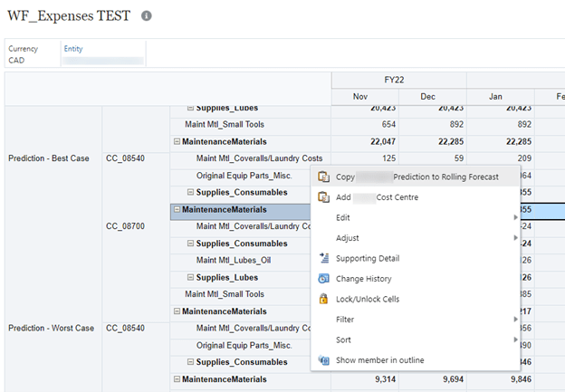Click the info icon beside WF_Expenses TEST title

pyautogui.click(x=148, y=16)
